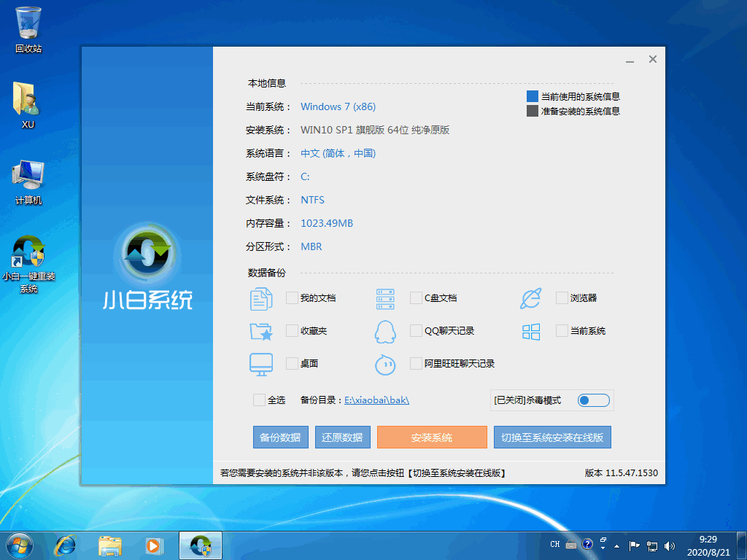Image resolution: width=747 pixels, height=560 pixels.
Task: Click the C盘文档 drive icon
Action: click(x=384, y=298)
